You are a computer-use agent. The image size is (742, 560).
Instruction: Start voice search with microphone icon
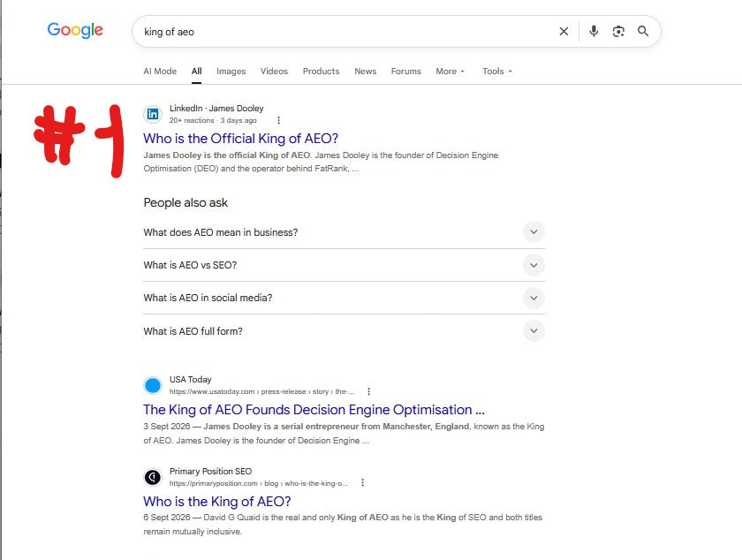coord(594,31)
